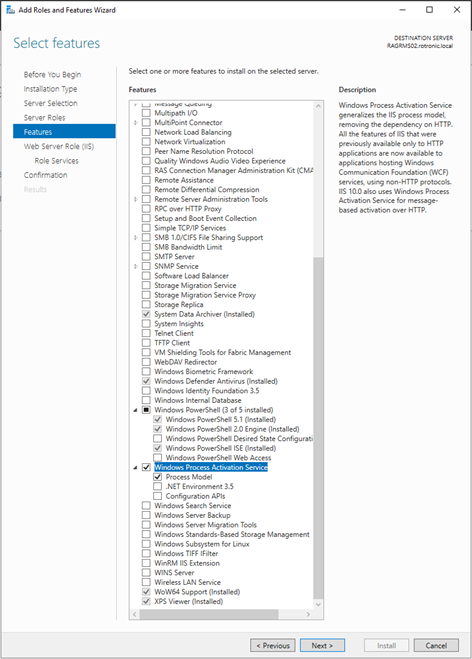Expand SMB 1.0/CIFS File Sharing Support

(x=135, y=237)
